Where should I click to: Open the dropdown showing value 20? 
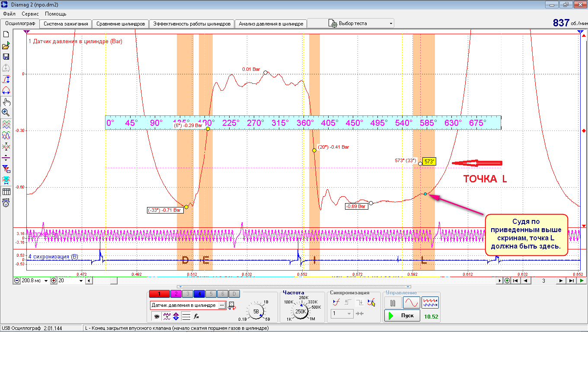81,281
